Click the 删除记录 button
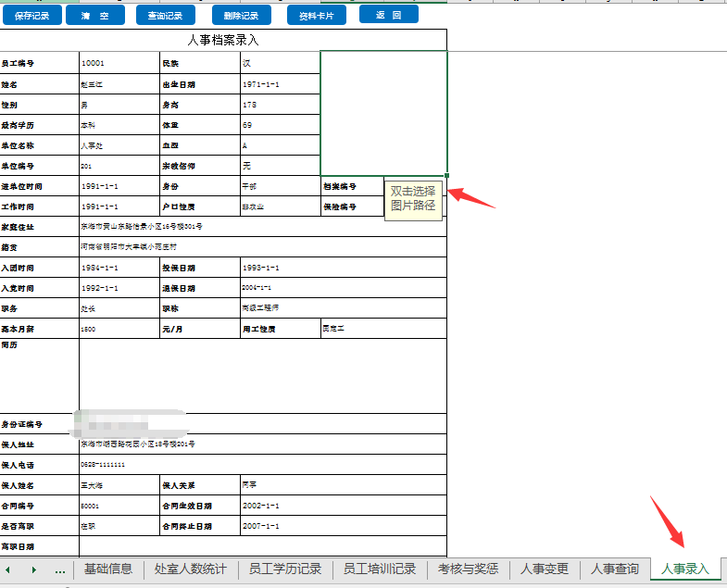Image resolution: width=727 pixels, height=588 pixels. click(241, 16)
